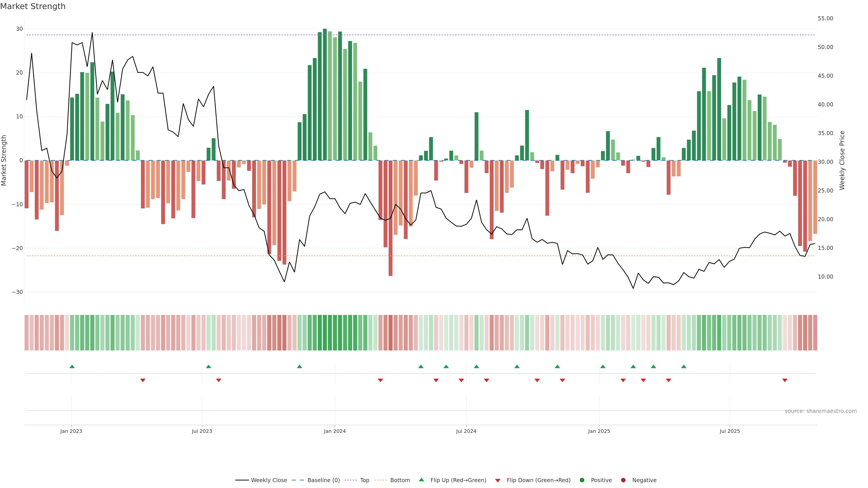Click the Jan 2024 x-axis label
868x488 pixels.
(x=335, y=431)
